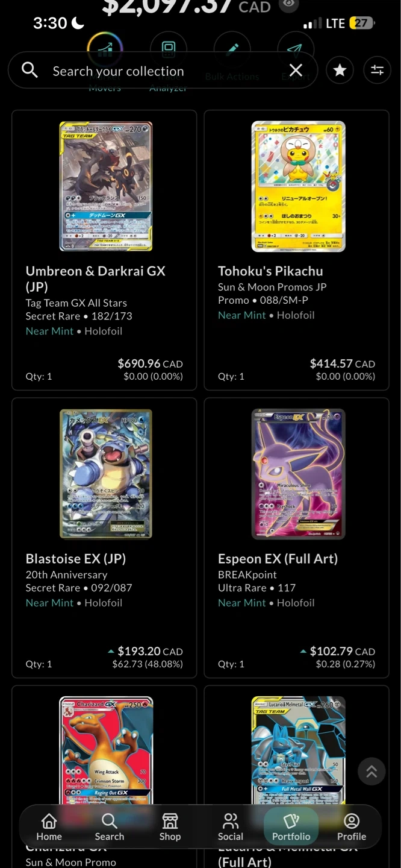
Task: Open the Search tab in bottom bar
Action: [x=109, y=827]
